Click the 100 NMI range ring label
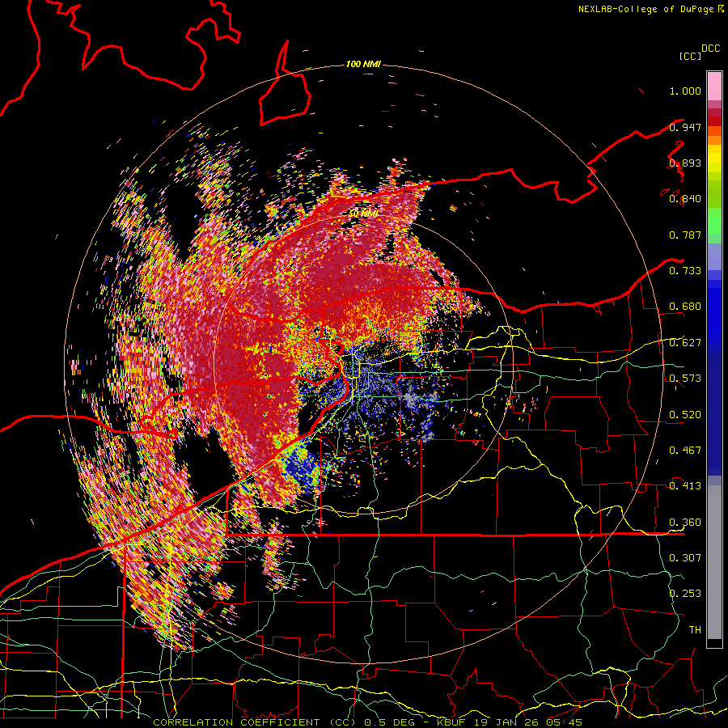 point(363,64)
